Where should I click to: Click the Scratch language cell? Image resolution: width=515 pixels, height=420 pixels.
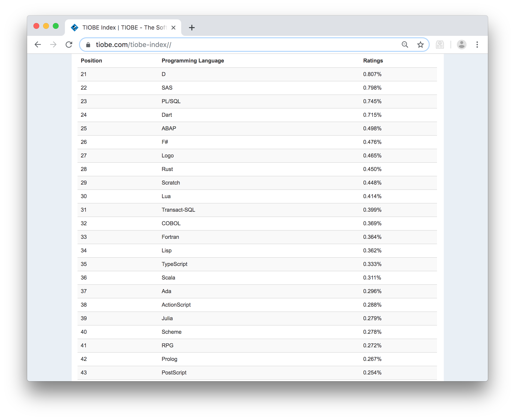pos(171,183)
